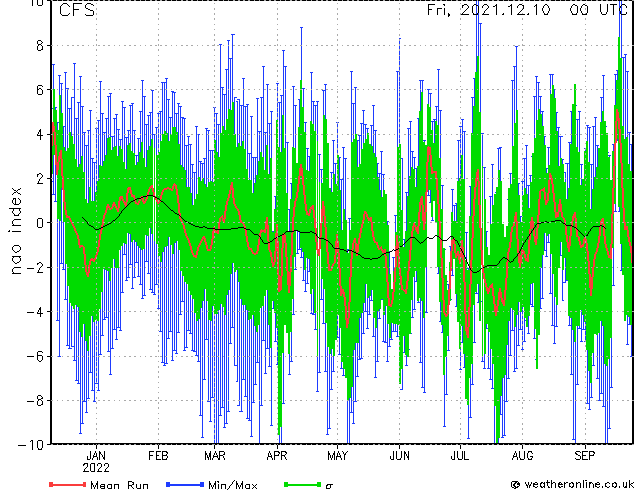The width and height of the screenshot is (634, 490).
Task: Click the red Mean Run legend line
Action: [67, 484]
